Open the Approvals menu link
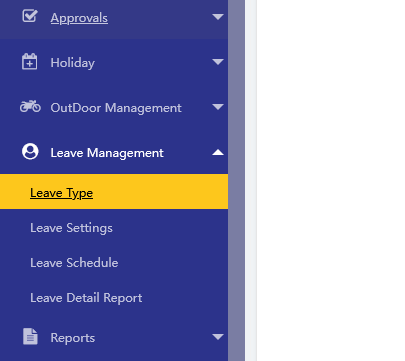 [x=79, y=18]
